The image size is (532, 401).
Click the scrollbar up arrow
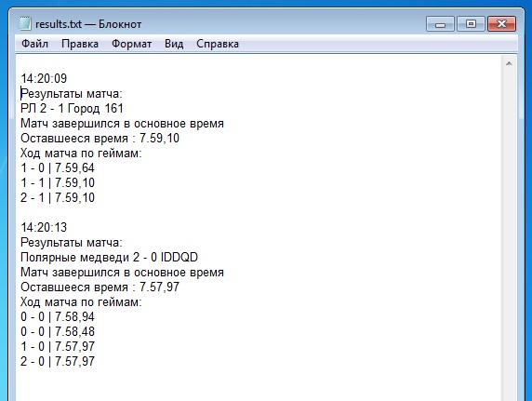coord(509,63)
